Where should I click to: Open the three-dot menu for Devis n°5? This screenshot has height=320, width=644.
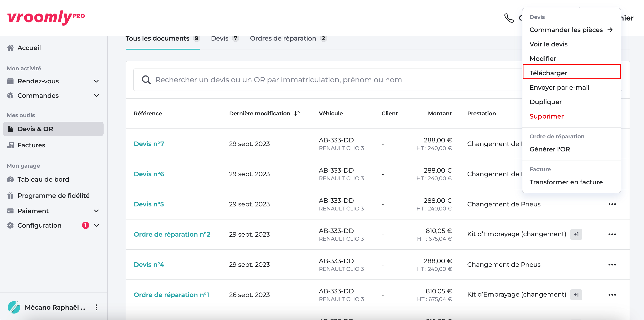click(612, 204)
